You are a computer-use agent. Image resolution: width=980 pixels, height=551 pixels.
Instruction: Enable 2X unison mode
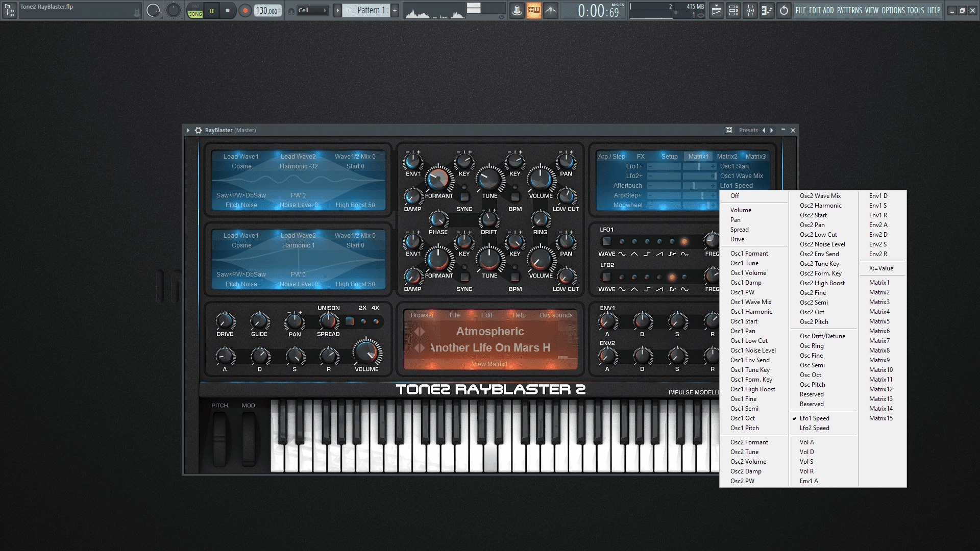(363, 321)
